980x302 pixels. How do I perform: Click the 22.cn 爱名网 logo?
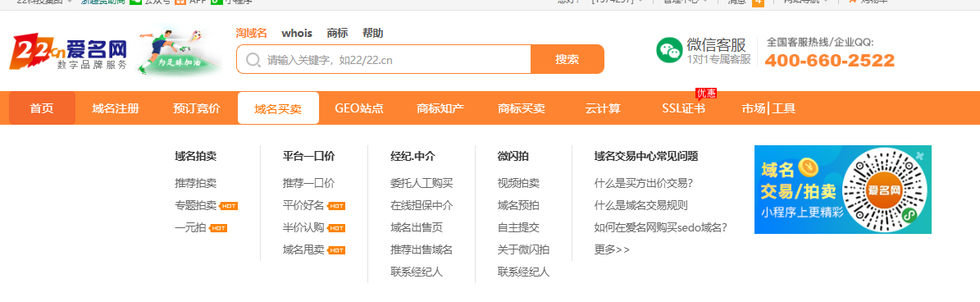click(x=69, y=52)
